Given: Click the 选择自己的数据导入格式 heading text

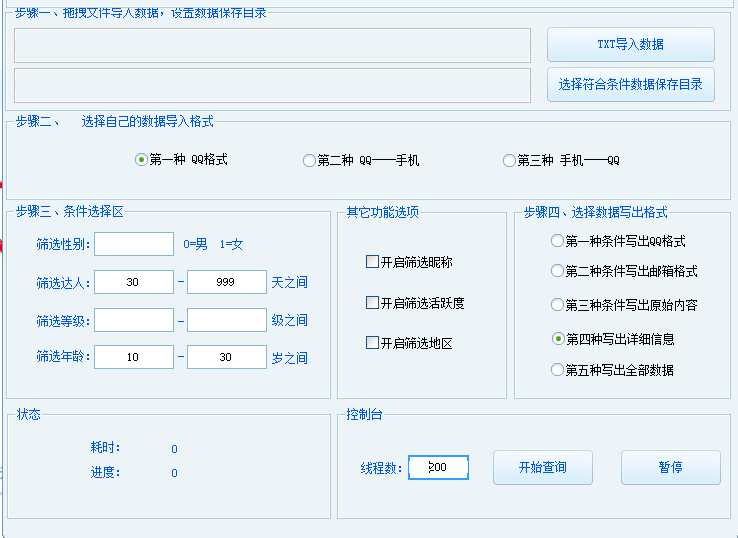Looking at the screenshot, I should pos(148,121).
